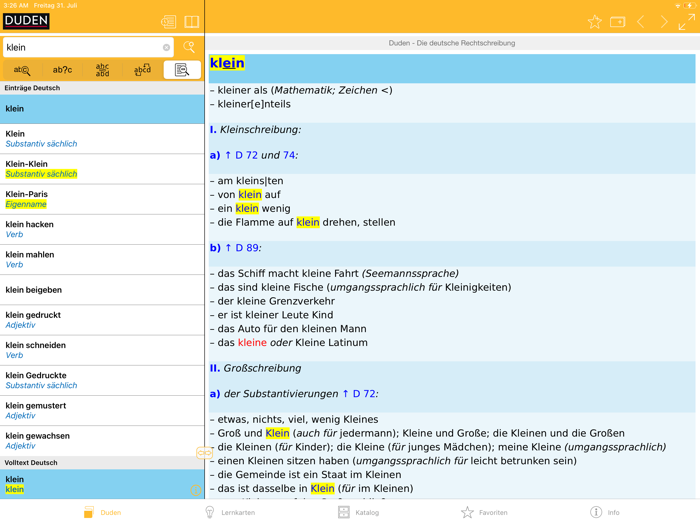Image resolution: width=700 pixels, height=525 pixels.
Task: Open the klein gedruckt entry
Action: point(102,320)
